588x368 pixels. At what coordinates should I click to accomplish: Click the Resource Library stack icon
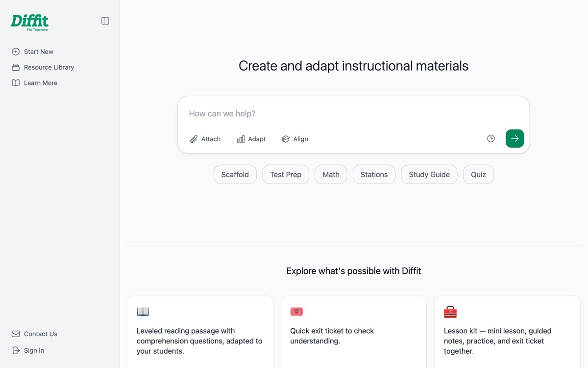[16, 67]
